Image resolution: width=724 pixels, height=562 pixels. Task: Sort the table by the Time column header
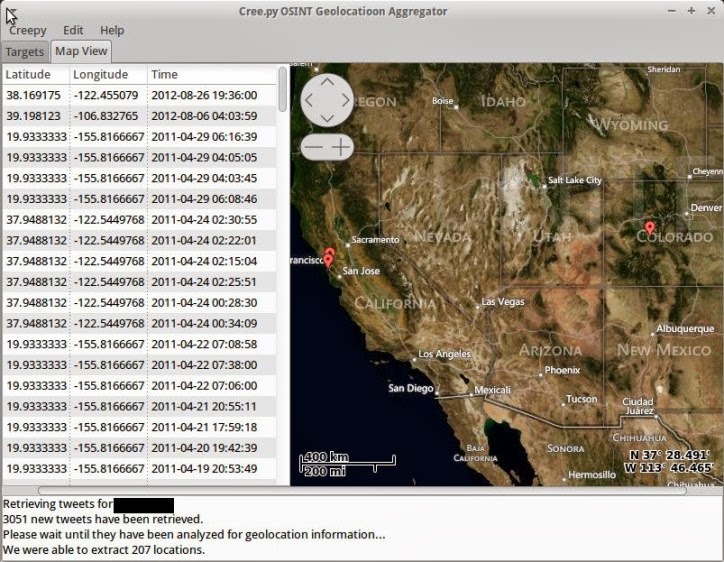pos(212,74)
